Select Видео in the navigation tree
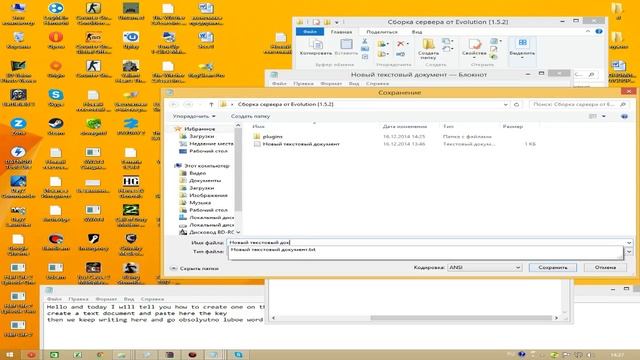This screenshot has height=360, width=640. coord(198,173)
